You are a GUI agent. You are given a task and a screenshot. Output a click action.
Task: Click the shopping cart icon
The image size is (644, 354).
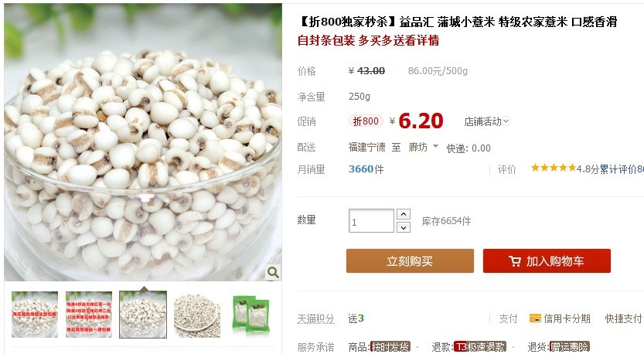[x=515, y=261]
